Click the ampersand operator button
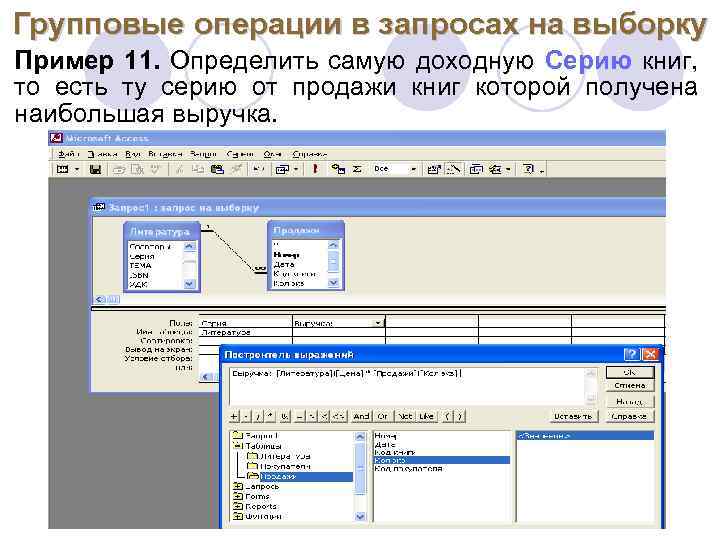720x540 pixels. tap(285, 416)
